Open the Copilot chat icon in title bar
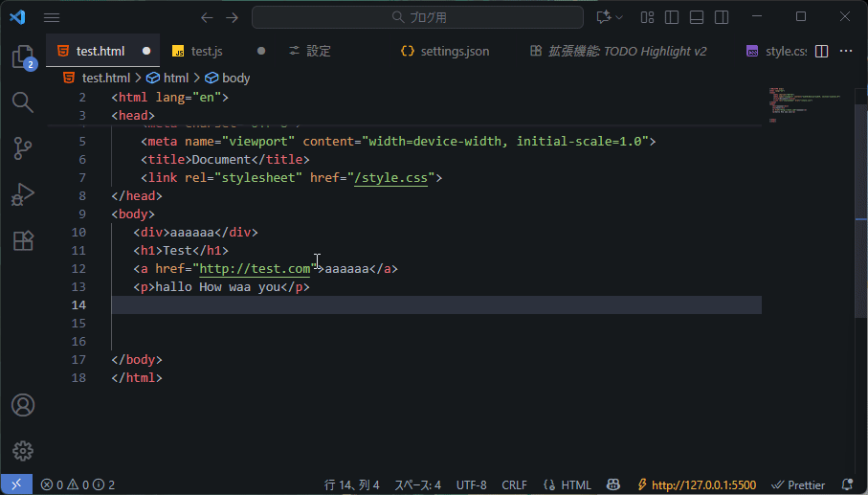Screen dimensions: 868x495 (604, 17)
